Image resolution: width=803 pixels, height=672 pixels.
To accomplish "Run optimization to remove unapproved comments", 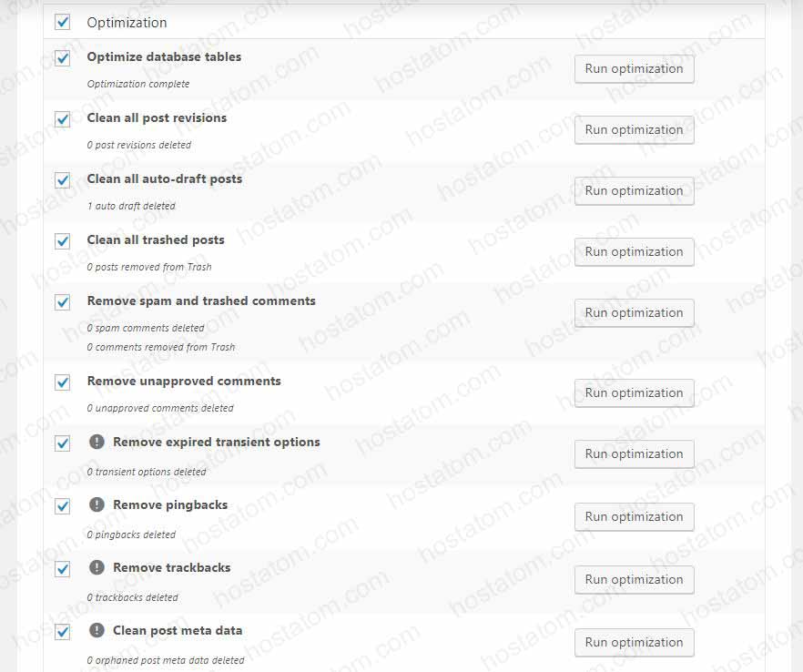I will [634, 392].
